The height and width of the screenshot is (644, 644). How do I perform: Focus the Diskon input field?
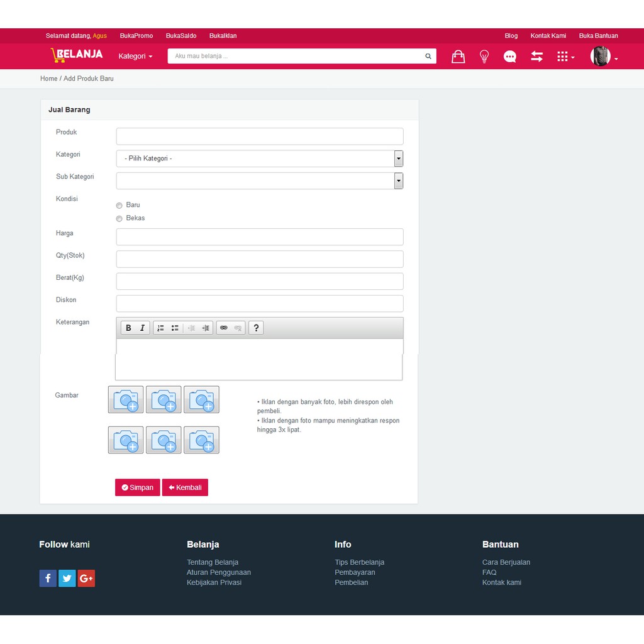[x=260, y=304]
